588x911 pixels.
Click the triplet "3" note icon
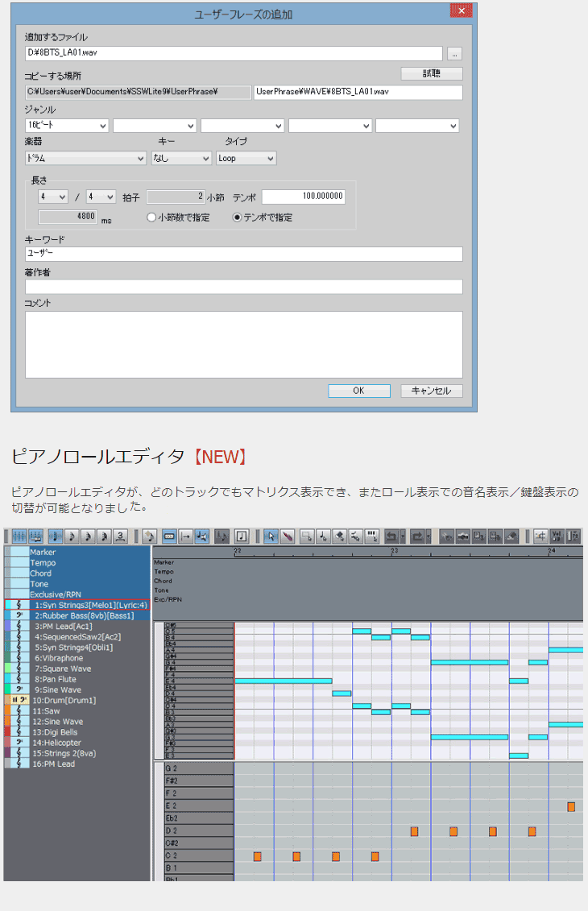(120, 536)
